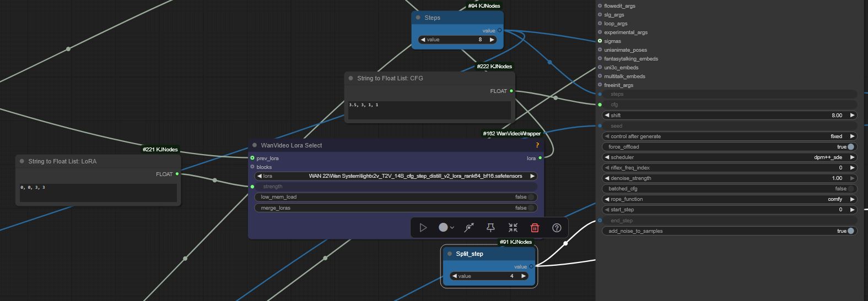Select next lora file with right arrow
Viewport: 868px width, 301px height.
pos(532,176)
